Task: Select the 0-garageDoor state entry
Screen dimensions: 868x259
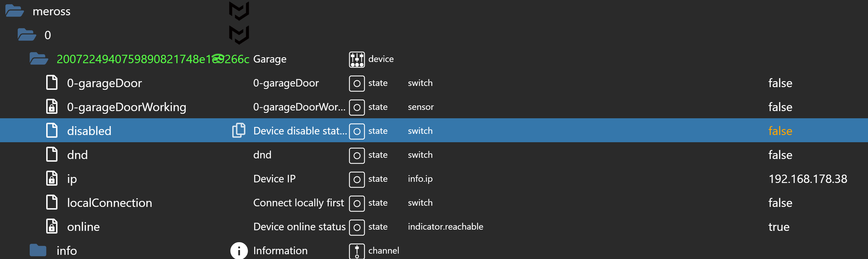Action: (104, 83)
